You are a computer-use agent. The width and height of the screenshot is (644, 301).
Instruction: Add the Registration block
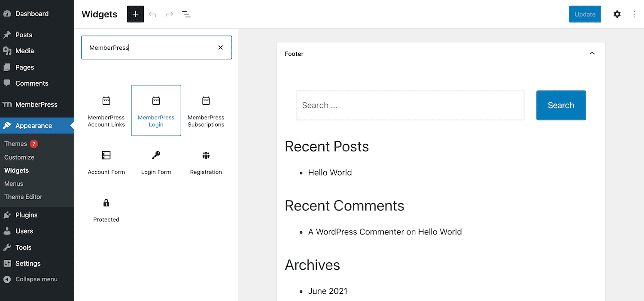206,162
